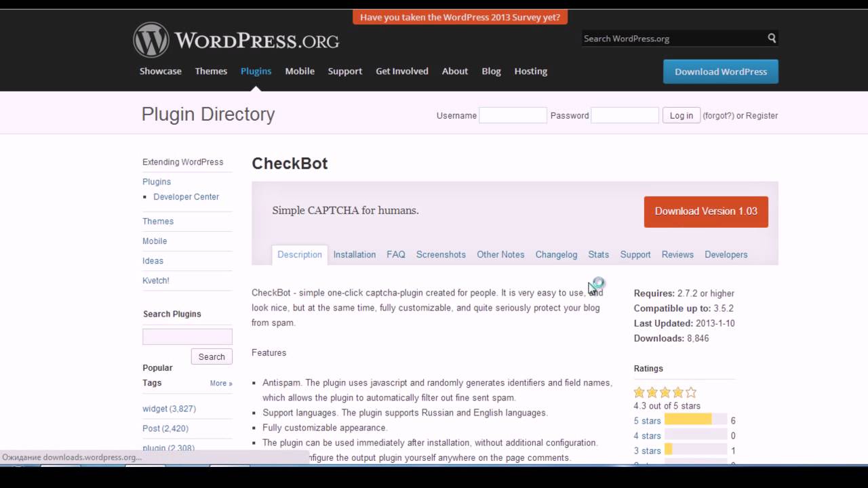
Task: Click the 'Downloads: 8,846' text
Action: 671,338
